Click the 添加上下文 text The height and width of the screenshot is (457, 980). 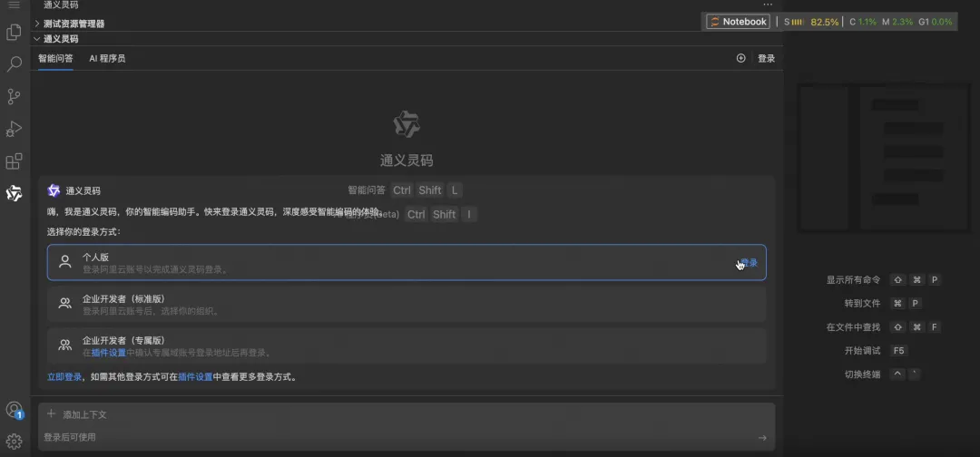pyautogui.click(x=84, y=414)
